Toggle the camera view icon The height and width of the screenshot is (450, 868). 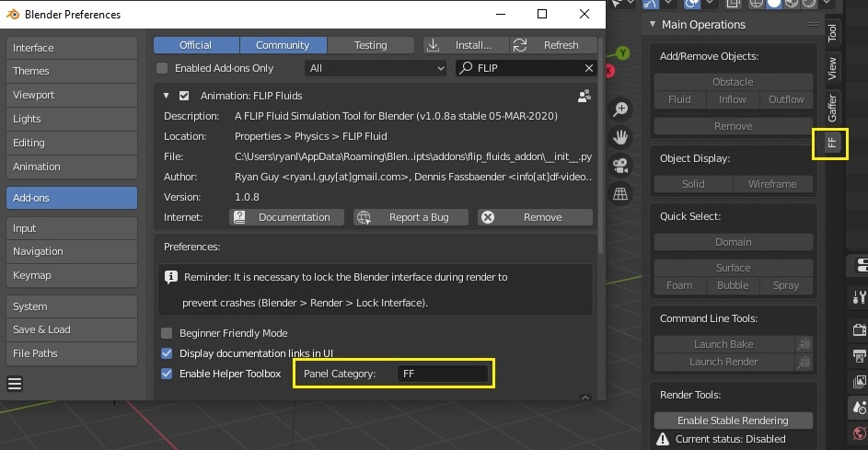[620, 166]
